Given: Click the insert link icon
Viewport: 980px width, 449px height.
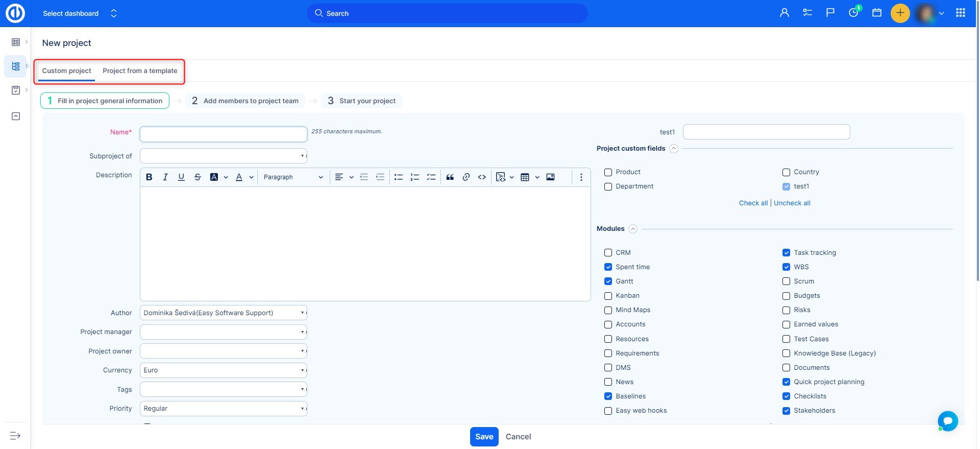Looking at the screenshot, I should [466, 177].
